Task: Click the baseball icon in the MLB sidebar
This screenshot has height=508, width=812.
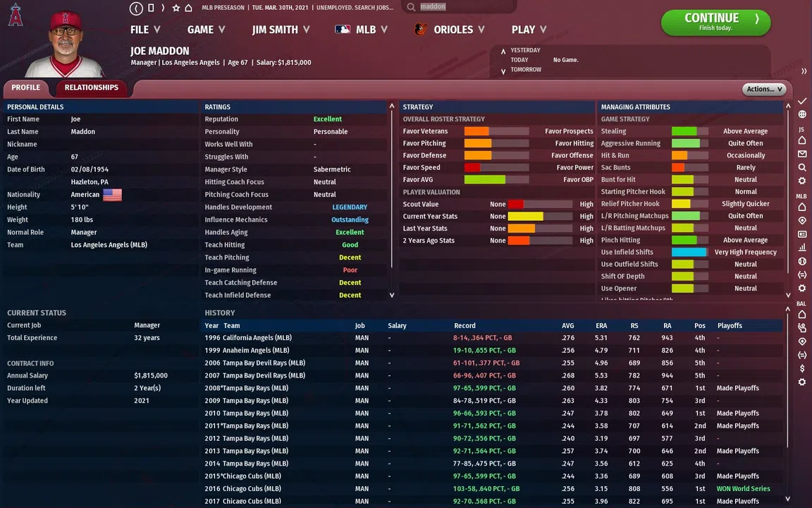Action: tap(801, 261)
